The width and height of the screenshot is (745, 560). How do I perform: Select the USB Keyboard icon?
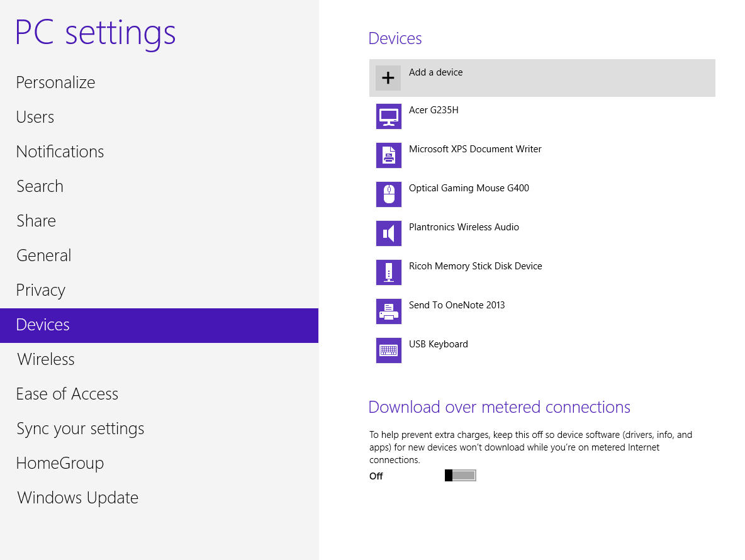[389, 350]
